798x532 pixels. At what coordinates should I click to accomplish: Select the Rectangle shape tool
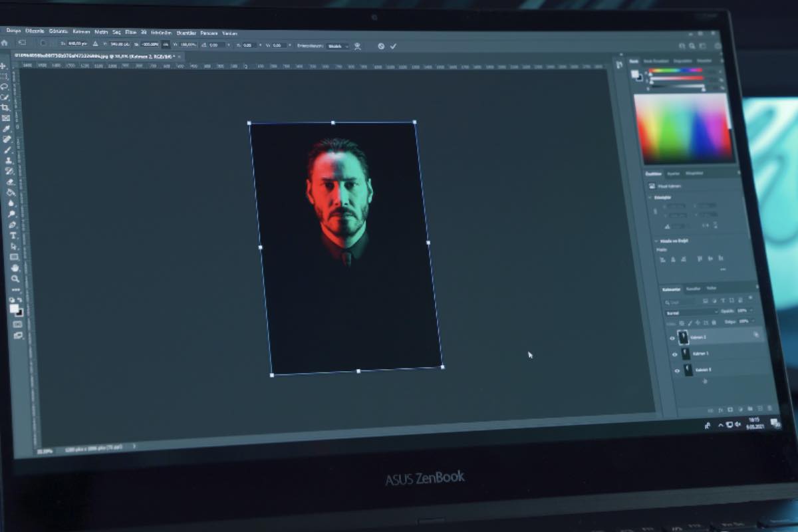(14, 256)
